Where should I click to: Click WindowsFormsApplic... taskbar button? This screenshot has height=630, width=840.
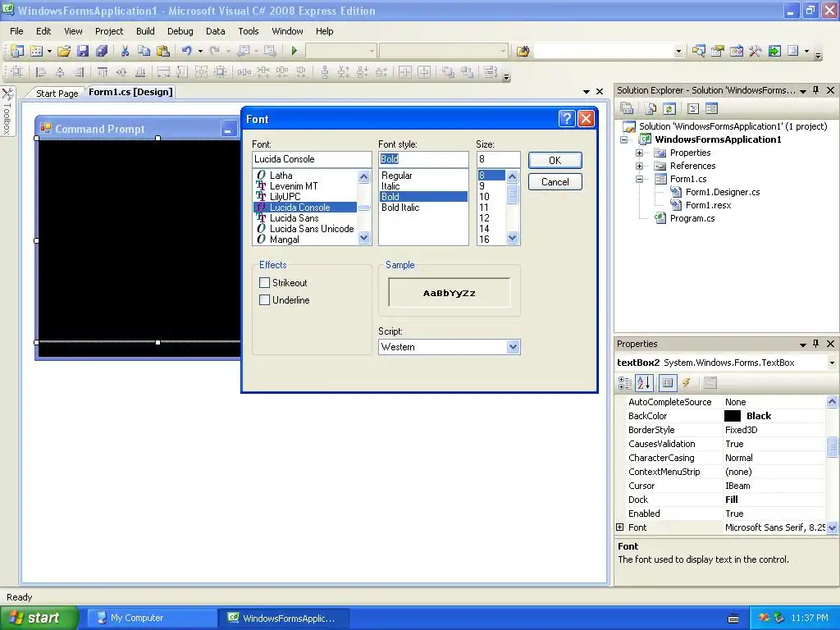coord(283,618)
